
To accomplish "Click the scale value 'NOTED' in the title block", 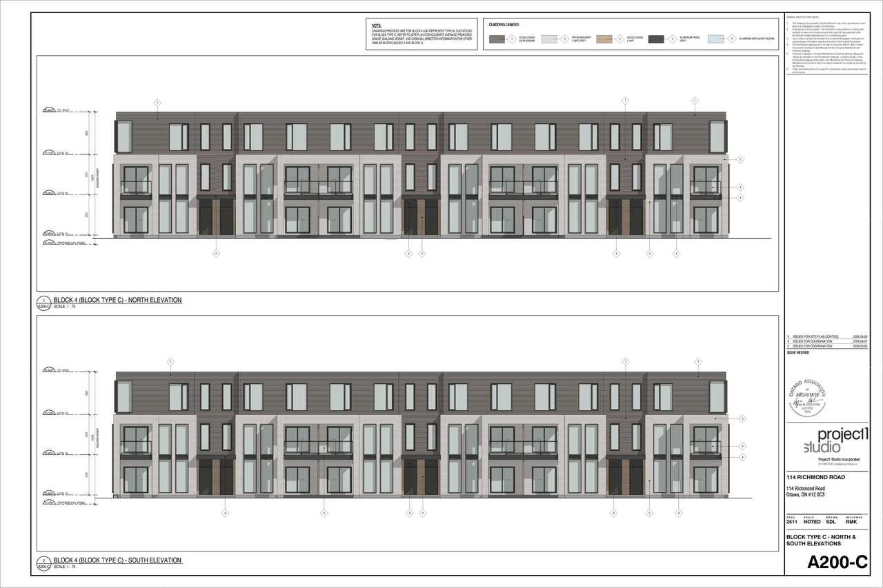I will pyautogui.click(x=813, y=523).
